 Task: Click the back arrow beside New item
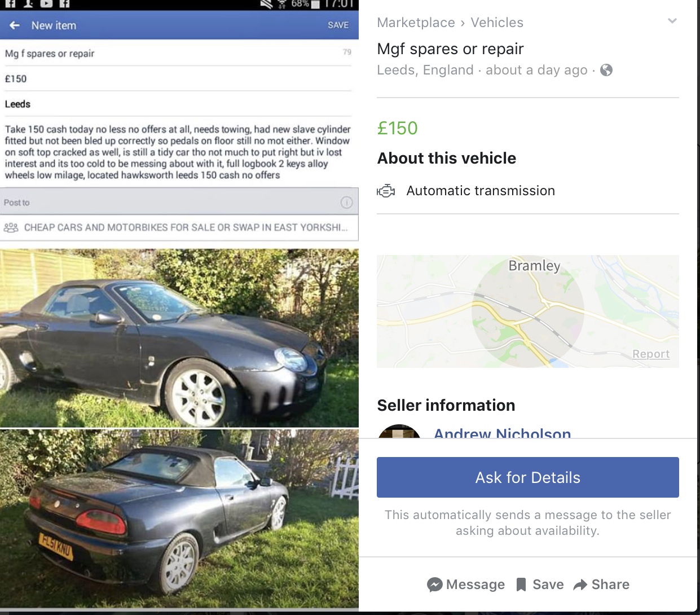click(15, 25)
